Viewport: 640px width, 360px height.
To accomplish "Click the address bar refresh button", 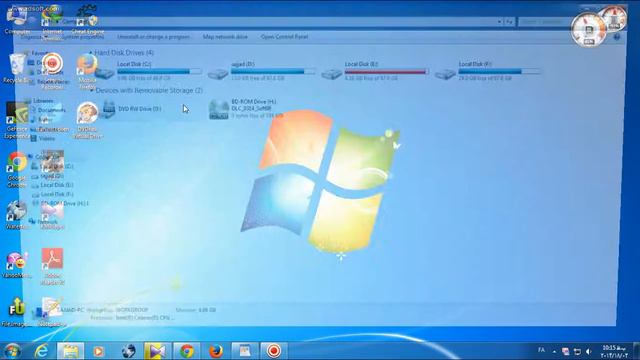I will pyautogui.click(x=509, y=22).
